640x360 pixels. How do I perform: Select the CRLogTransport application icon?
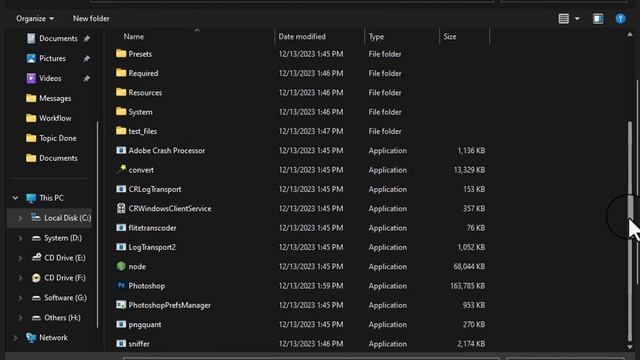(121, 189)
